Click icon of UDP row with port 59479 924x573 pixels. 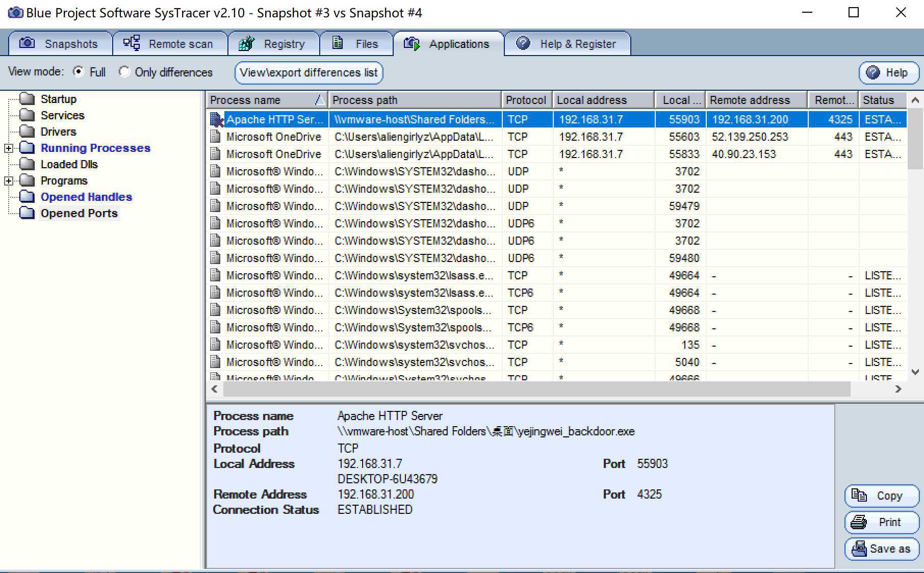pos(216,206)
